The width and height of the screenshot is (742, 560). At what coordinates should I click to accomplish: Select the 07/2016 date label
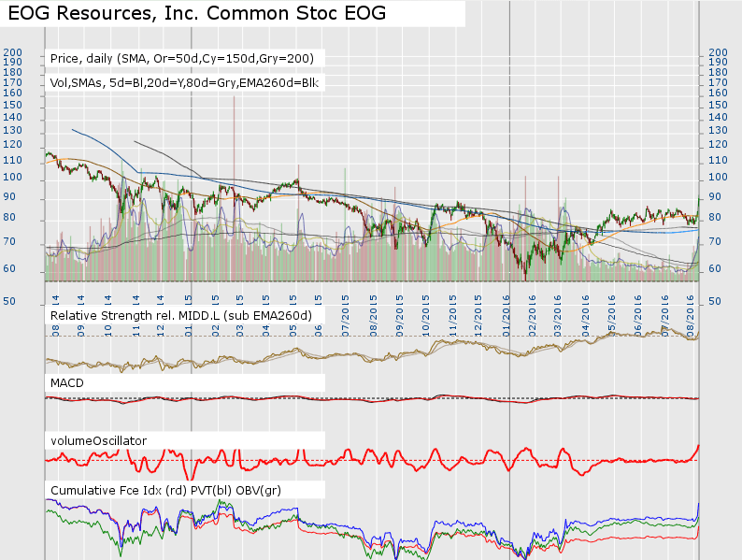tap(664, 316)
